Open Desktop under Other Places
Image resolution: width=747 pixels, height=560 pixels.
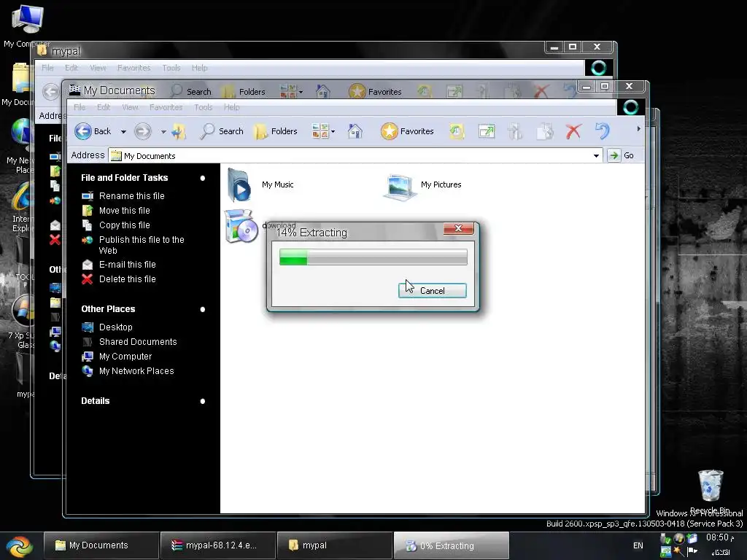coord(116,327)
